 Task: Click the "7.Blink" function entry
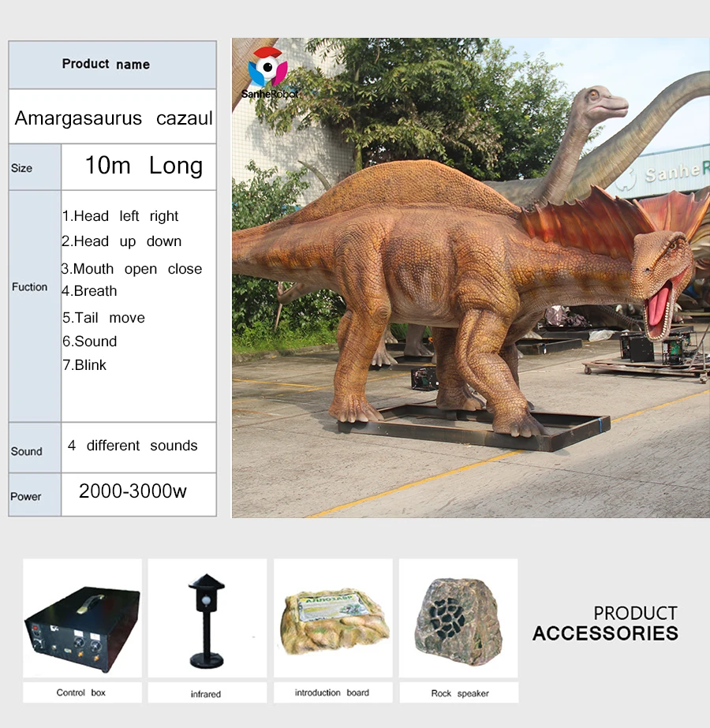pyautogui.click(x=84, y=365)
